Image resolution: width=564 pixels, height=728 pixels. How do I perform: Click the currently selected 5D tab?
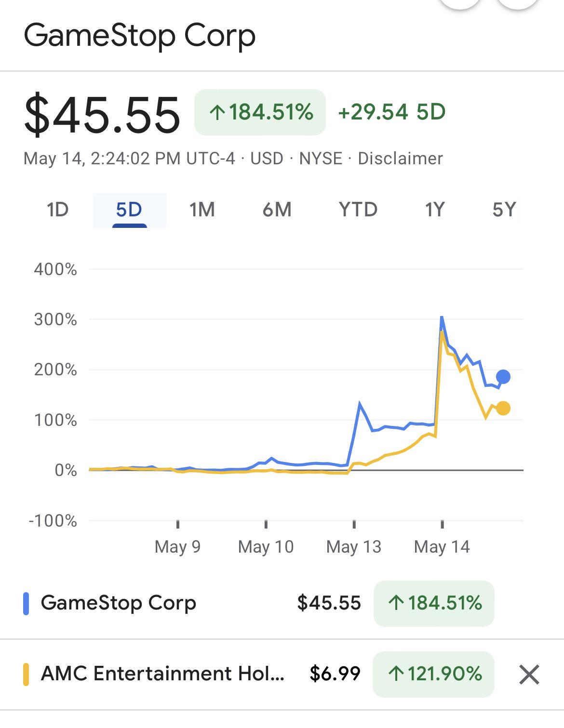(128, 210)
